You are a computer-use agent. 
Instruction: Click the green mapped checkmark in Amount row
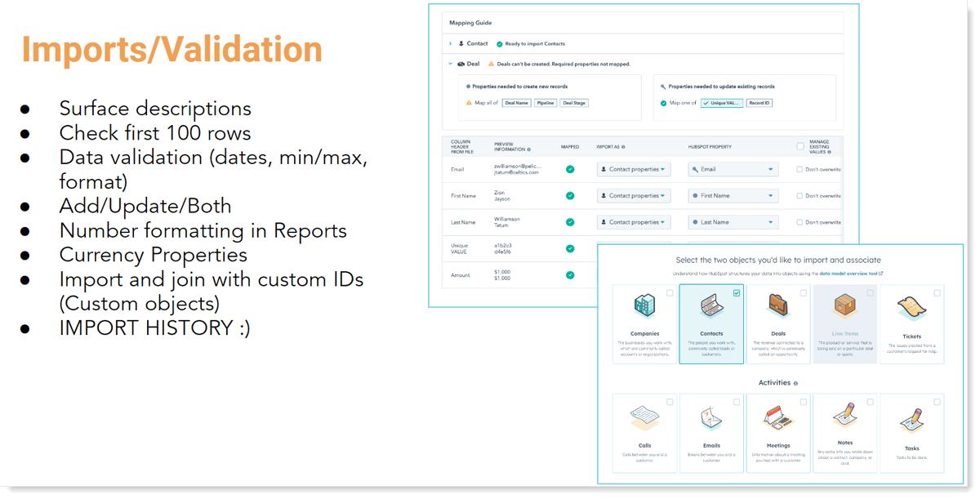click(x=570, y=275)
